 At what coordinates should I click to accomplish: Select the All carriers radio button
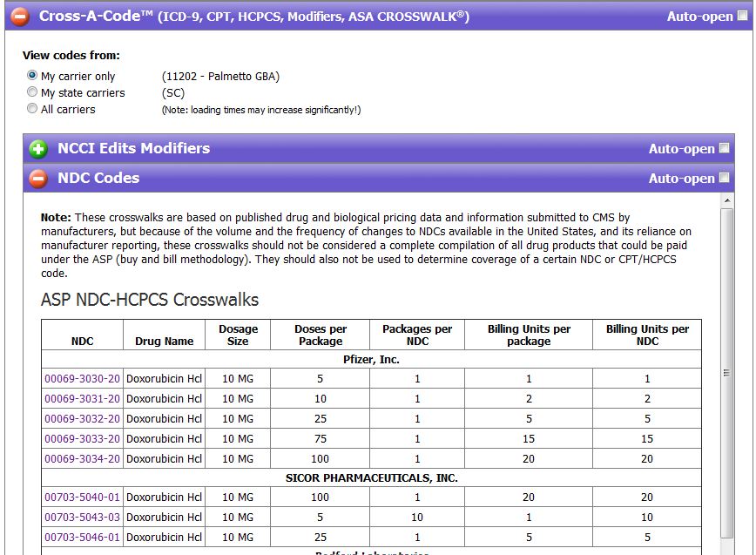tap(32, 108)
